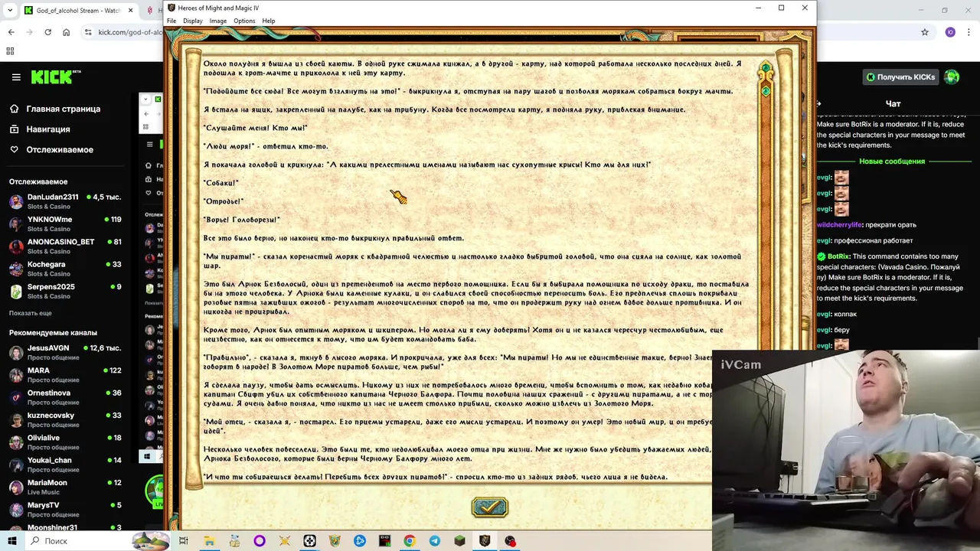Open Youkai_chan recommended channel
Screen dimensions: 980x551
pyautogui.click(x=65, y=465)
